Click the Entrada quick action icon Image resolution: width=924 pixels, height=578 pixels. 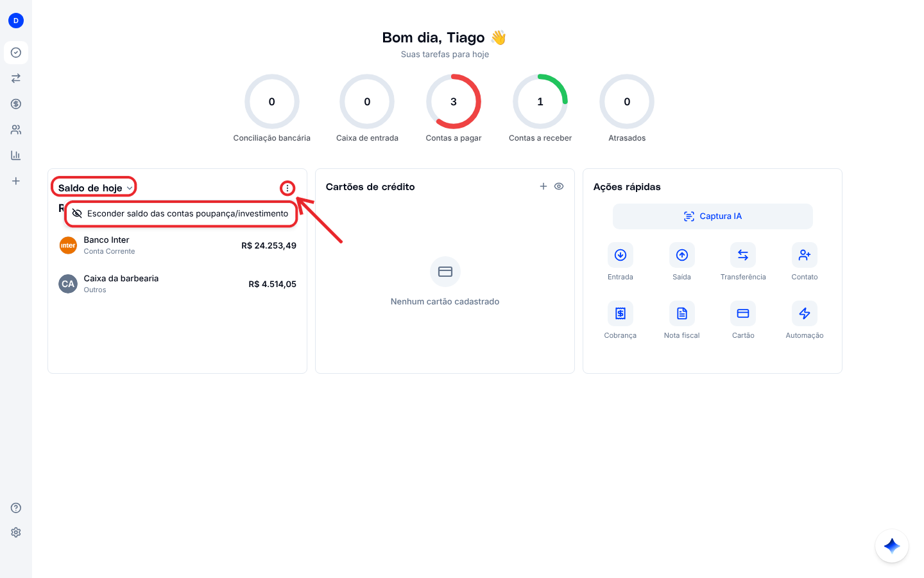coord(620,255)
